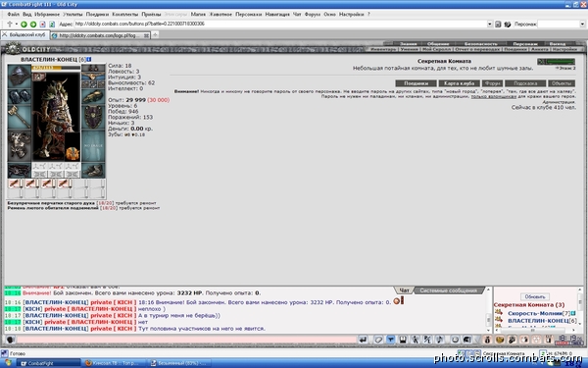588x368 pixels.
Task: Open the Персонажи menu
Action: pyautogui.click(x=248, y=14)
